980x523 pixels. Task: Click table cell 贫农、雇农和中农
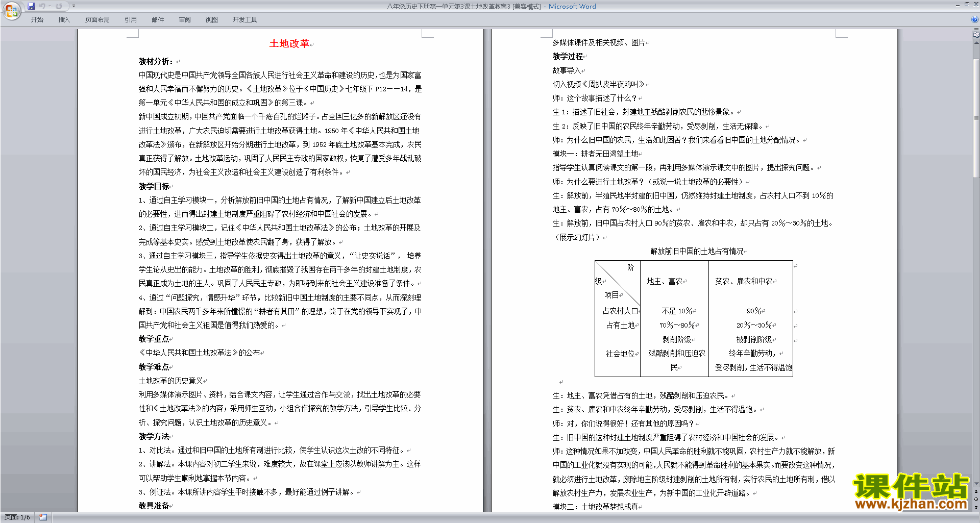click(x=744, y=281)
